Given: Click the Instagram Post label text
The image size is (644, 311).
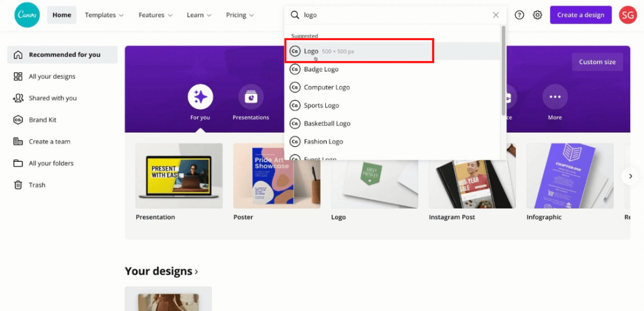Looking at the screenshot, I should 452,217.
